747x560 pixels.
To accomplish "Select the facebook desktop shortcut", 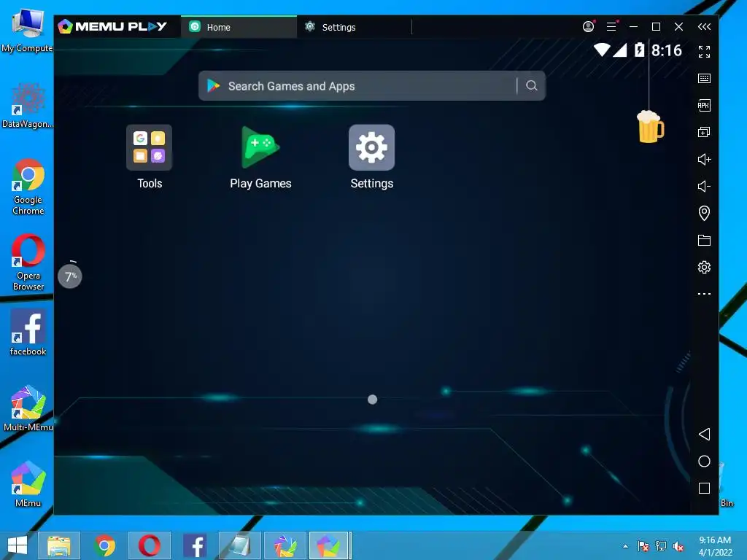I will tap(28, 332).
